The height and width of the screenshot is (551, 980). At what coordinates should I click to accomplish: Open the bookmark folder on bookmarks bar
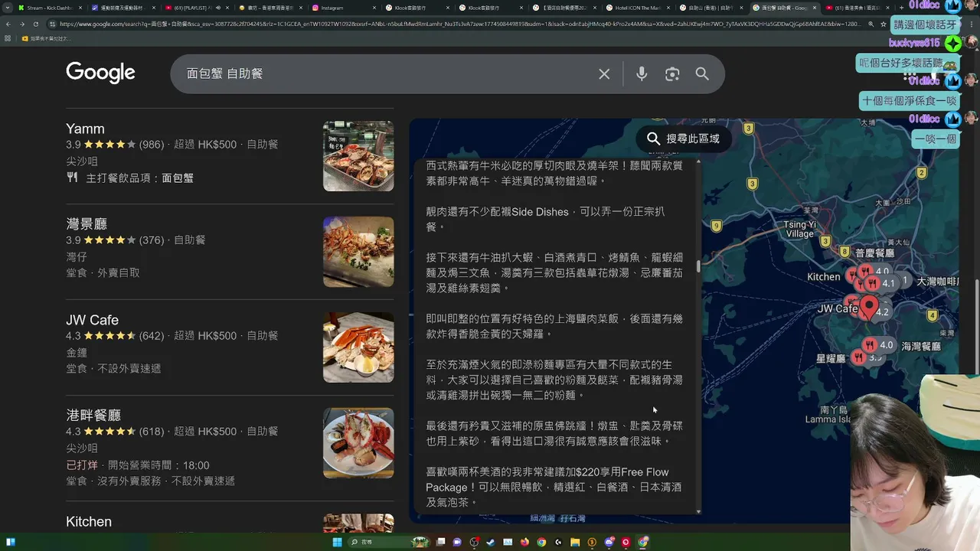(46, 38)
